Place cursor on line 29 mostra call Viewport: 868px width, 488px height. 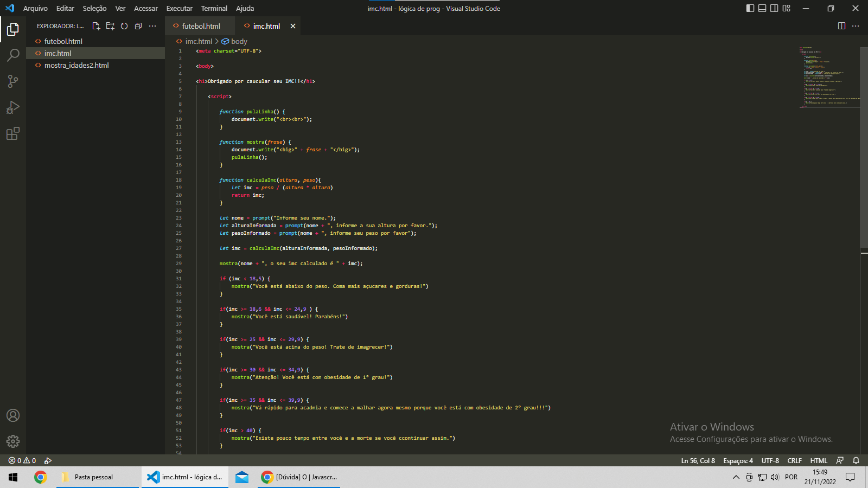point(291,264)
